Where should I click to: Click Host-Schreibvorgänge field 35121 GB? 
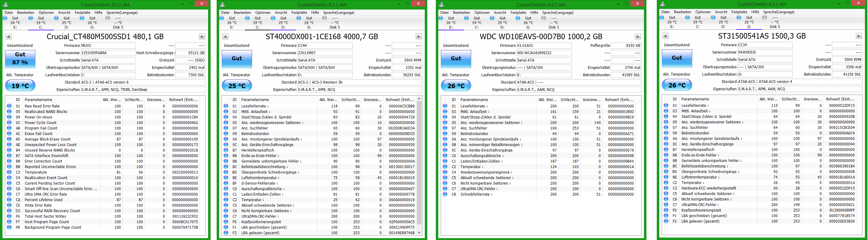click(x=190, y=53)
